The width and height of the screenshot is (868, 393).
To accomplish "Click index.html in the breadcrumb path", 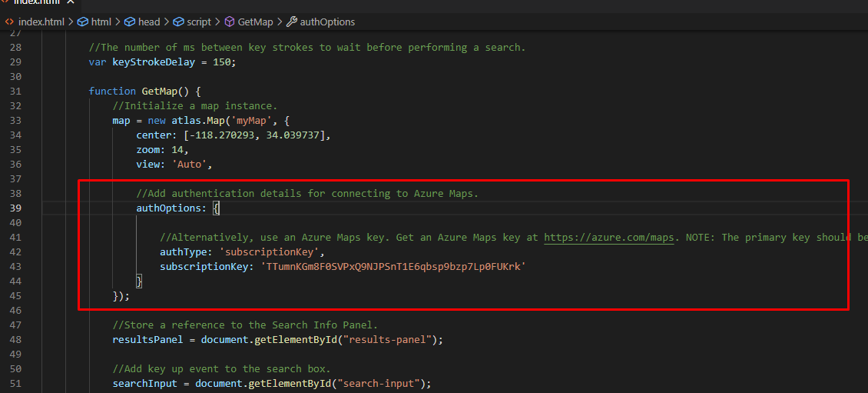I will point(41,22).
